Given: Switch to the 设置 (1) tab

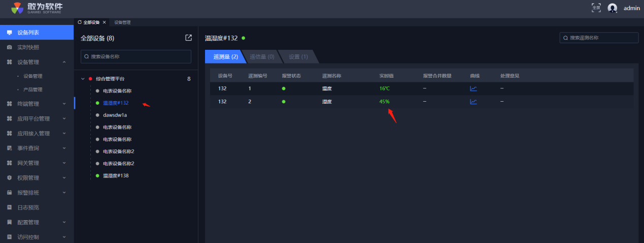Looking at the screenshot, I should [x=298, y=57].
